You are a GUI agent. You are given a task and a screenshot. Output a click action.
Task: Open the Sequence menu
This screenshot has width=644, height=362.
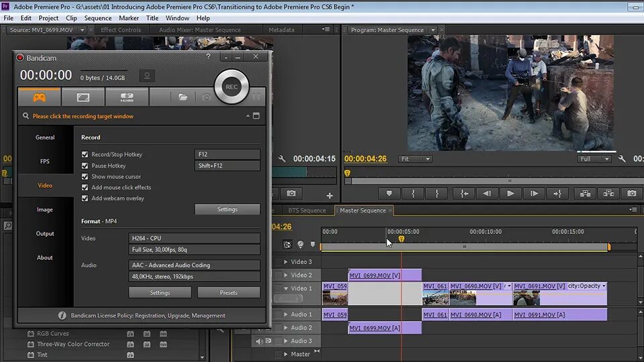(x=98, y=18)
